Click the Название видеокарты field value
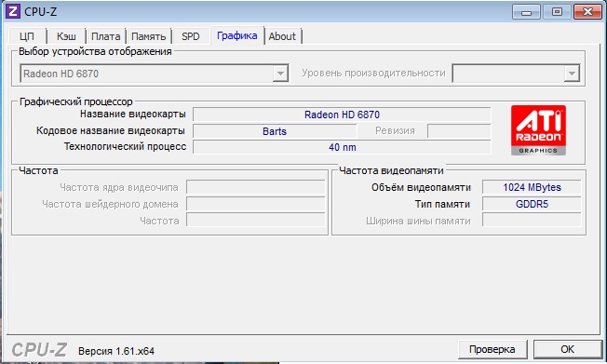Screen dimensions: 607x364 (342, 115)
